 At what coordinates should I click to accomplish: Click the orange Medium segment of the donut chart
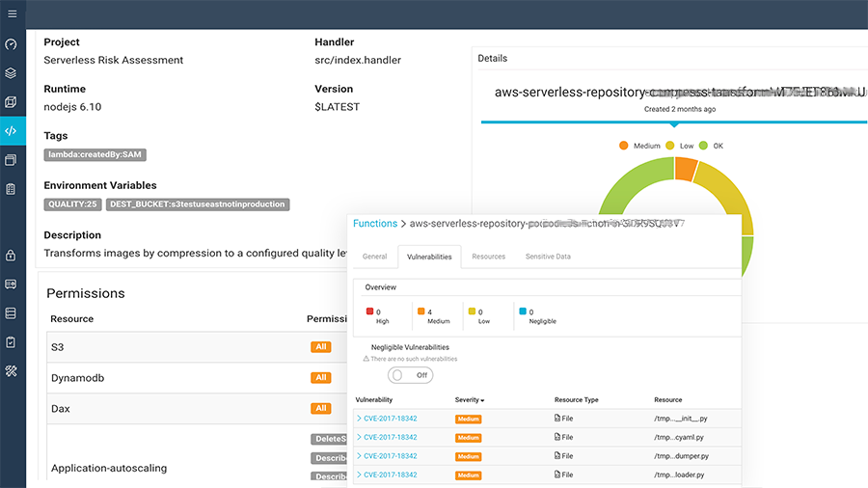686,170
